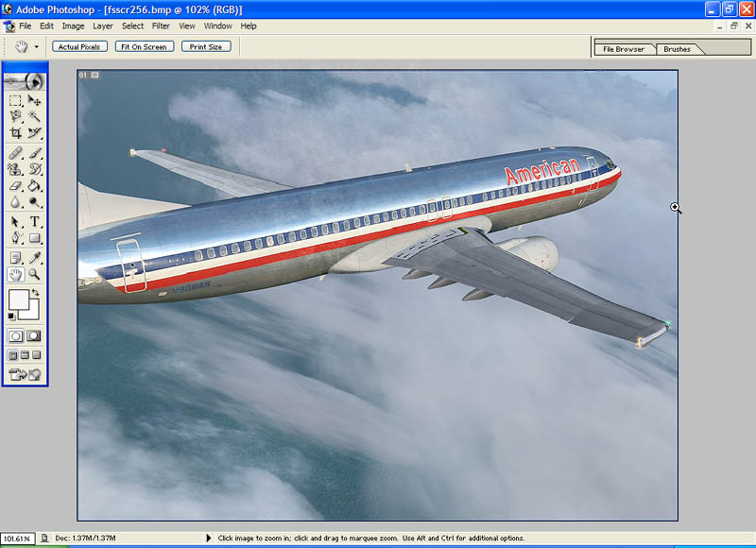This screenshot has width=756, height=548.
Task: Click the Fit On Screen button
Action: pyautogui.click(x=145, y=46)
